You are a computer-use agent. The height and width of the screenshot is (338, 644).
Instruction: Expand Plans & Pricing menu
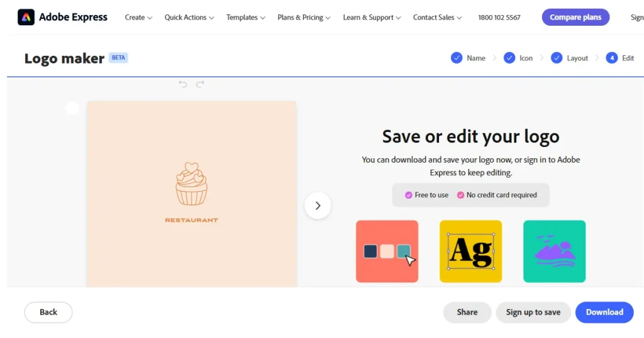(x=304, y=18)
